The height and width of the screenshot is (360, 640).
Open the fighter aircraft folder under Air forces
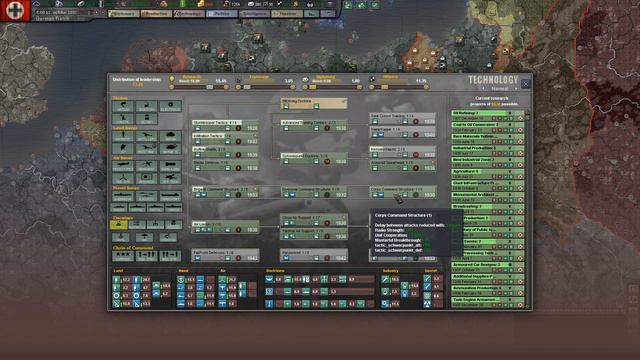click(x=123, y=166)
